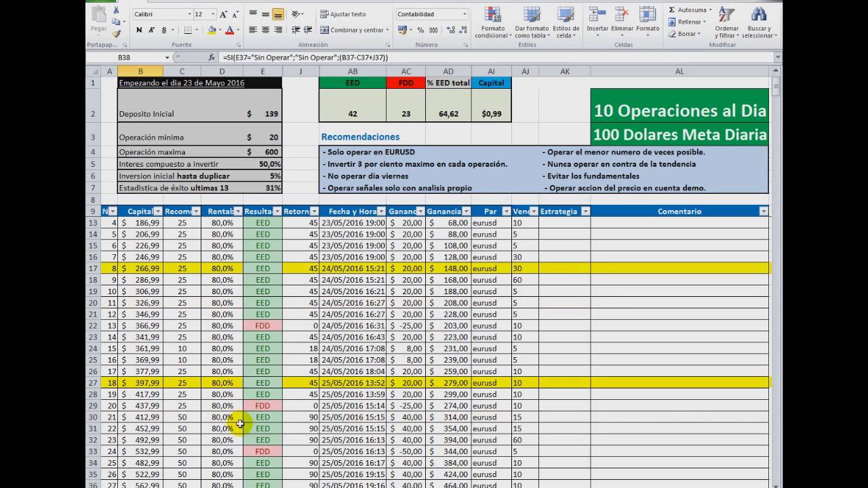The image size is (868, 488).
Task: Open Formato cells menu
Action: click(x=648, y=20)
